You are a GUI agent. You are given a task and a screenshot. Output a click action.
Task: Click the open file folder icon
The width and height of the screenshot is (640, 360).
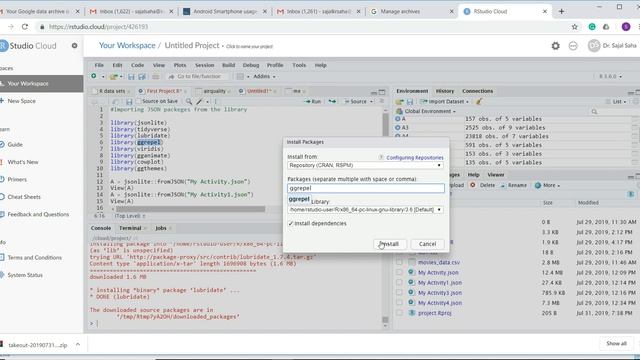point(113,76)
